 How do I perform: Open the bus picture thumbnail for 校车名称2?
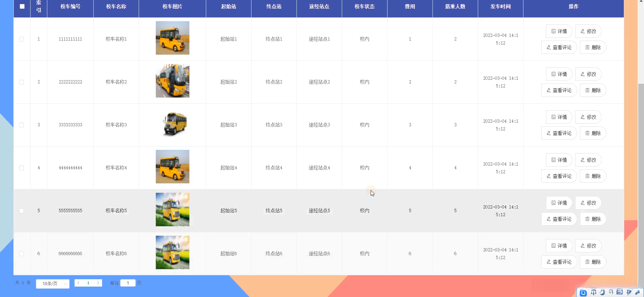point(172,81)
